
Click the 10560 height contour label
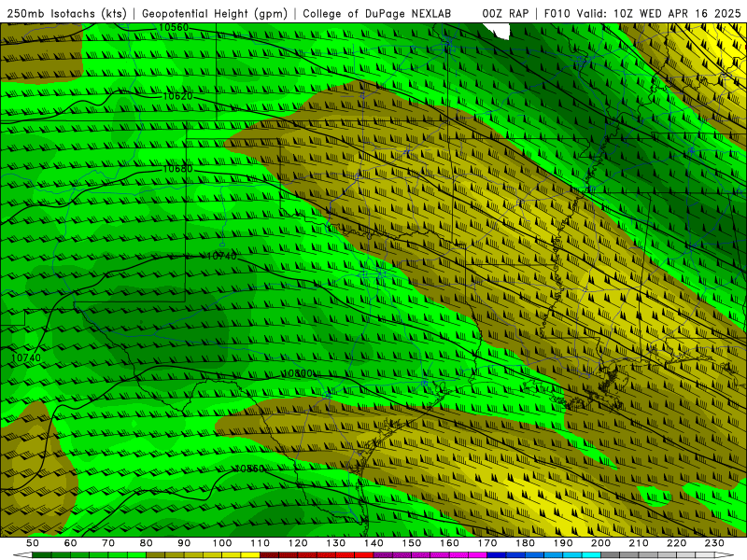point(174,28)
